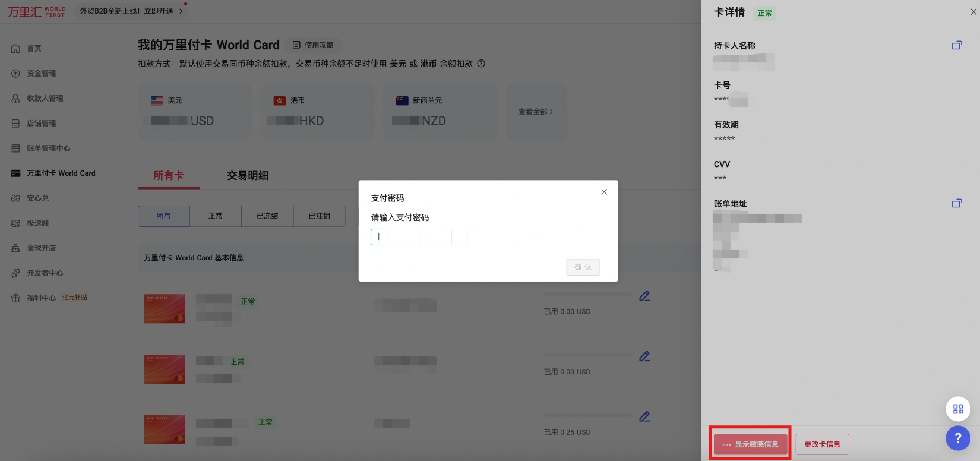Click the 使用攻略 guide link

(x=314, y=45)
